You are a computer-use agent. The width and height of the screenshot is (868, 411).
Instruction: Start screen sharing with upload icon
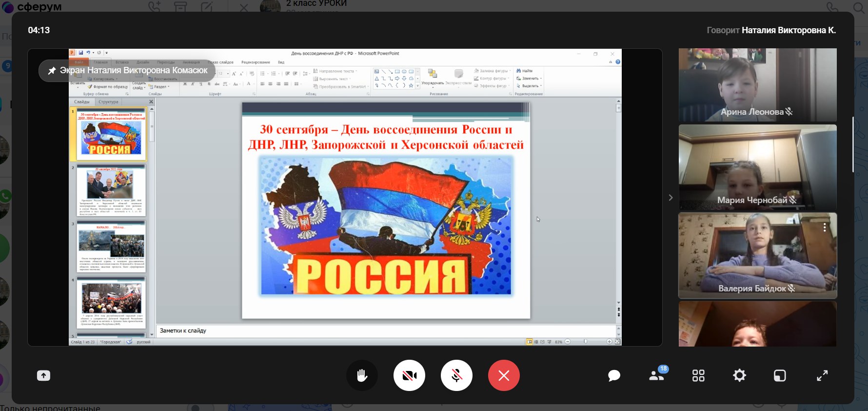43,375
